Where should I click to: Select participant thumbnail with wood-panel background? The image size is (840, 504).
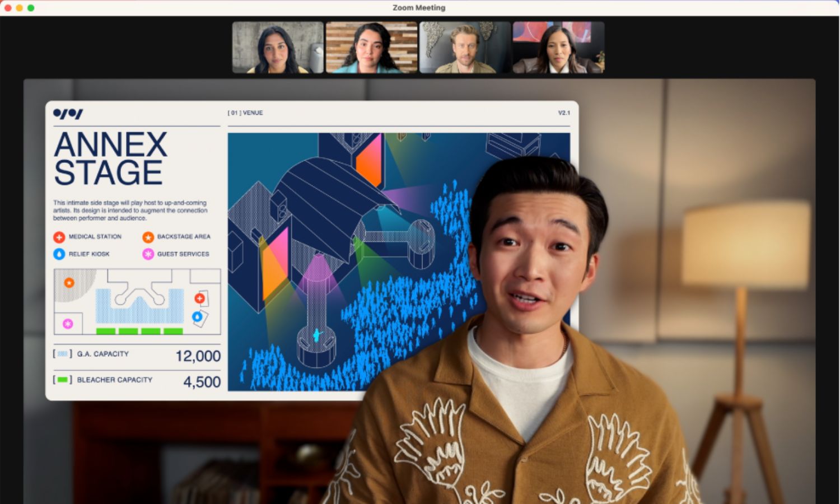click(371, 48)
